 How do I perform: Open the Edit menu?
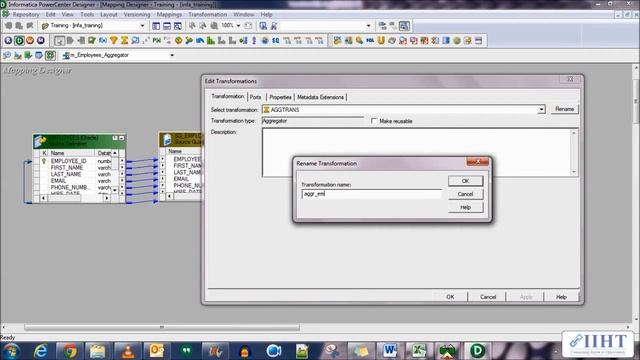(x=51, y=14)
